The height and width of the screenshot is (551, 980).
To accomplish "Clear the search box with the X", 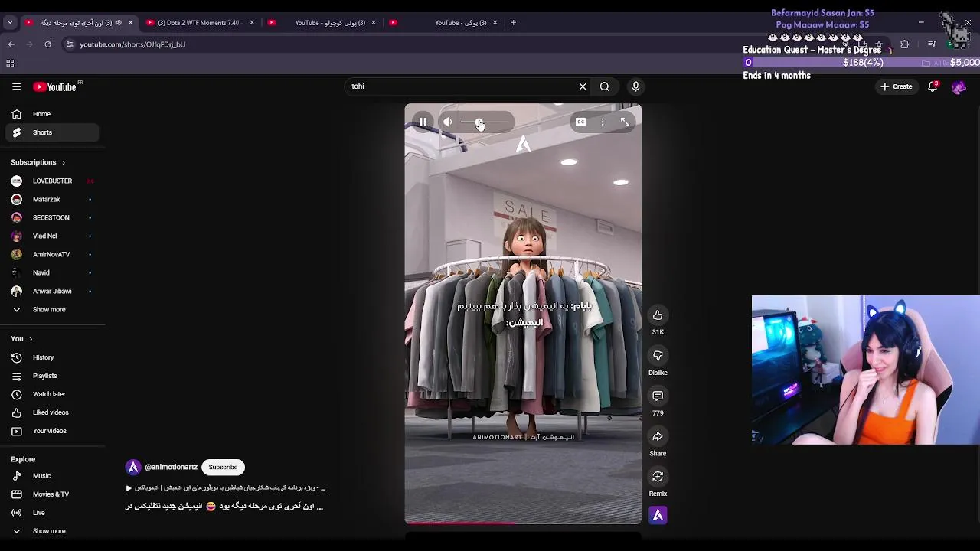I will tap(583, 86).
